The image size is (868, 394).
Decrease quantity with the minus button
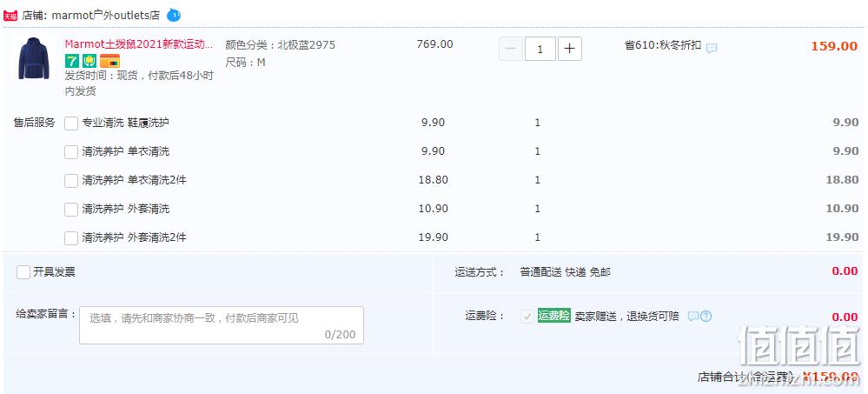tap(510, 50)
